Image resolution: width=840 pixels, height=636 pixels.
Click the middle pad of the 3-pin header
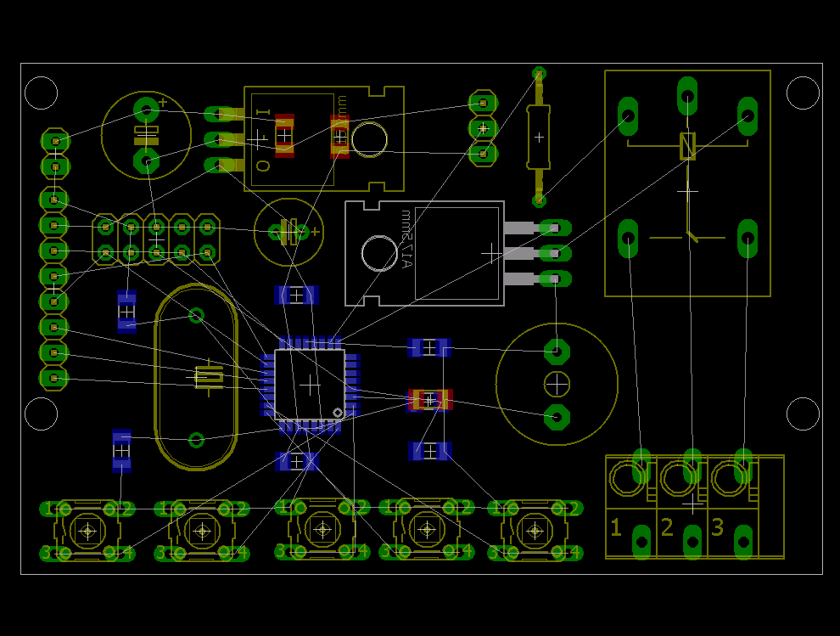pos(484,128)
